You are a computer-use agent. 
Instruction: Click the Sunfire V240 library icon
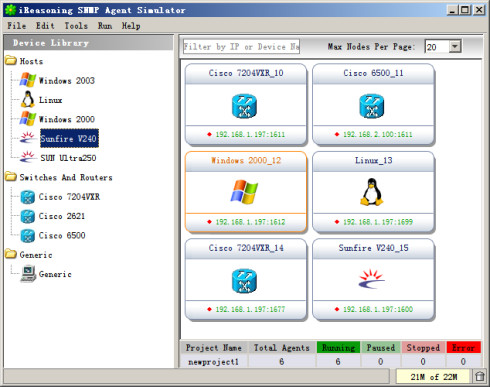28,138
